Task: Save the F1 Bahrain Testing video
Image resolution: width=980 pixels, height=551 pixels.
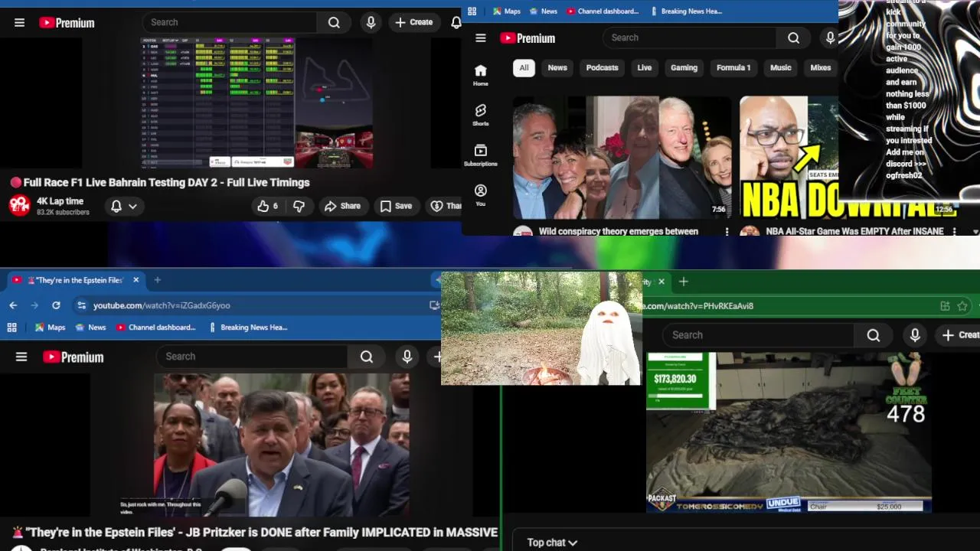Action: 396,206
